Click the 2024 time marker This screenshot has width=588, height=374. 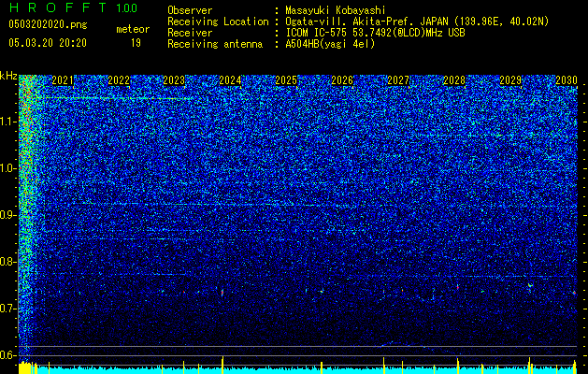click(230, 80)
